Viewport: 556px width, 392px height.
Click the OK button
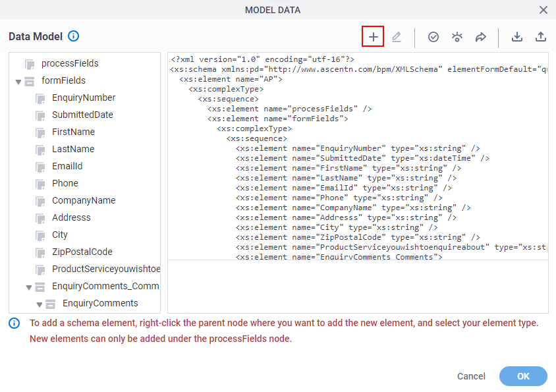(x=523, y=376)
